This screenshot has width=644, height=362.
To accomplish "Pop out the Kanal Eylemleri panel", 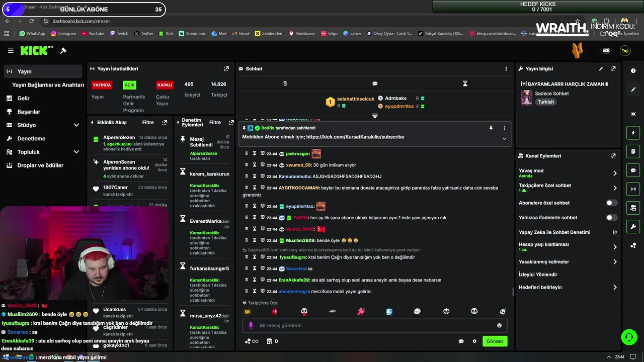I will click(x=613, y=156).
